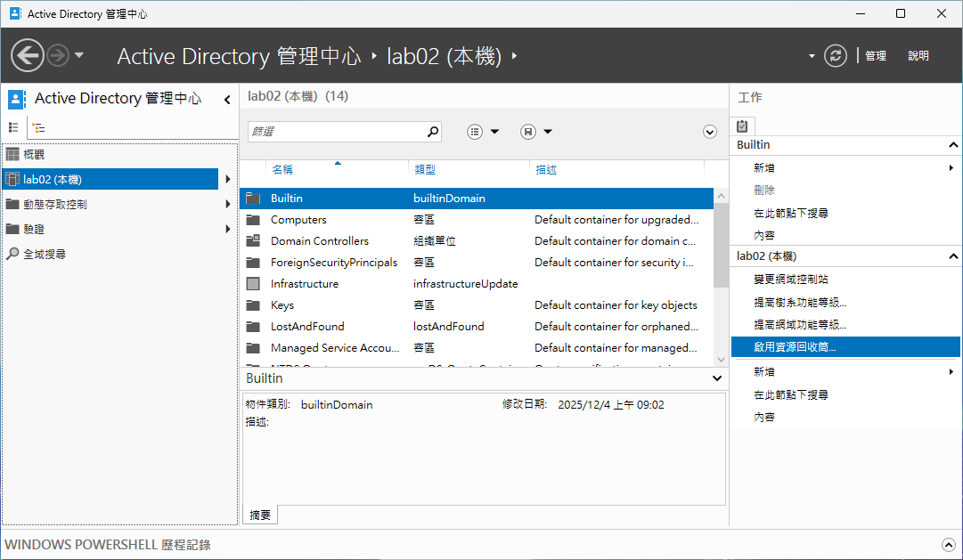Sort by 類型 column header
The image size is (963, 560).
[425, 169]
